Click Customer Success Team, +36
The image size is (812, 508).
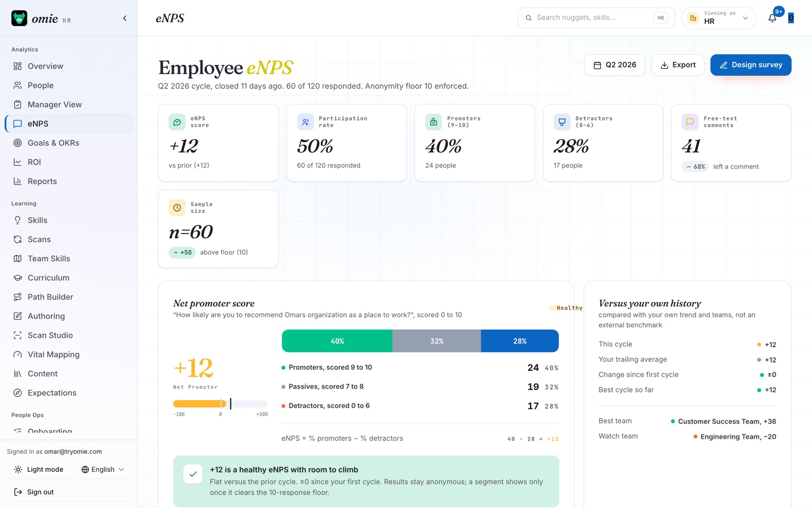[x=727, y=421]
